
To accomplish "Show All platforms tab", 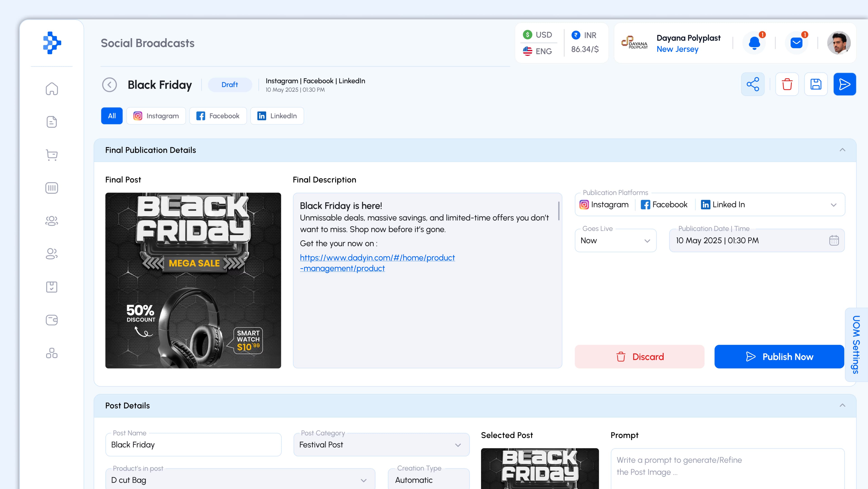I will click(x=112, y=116).
